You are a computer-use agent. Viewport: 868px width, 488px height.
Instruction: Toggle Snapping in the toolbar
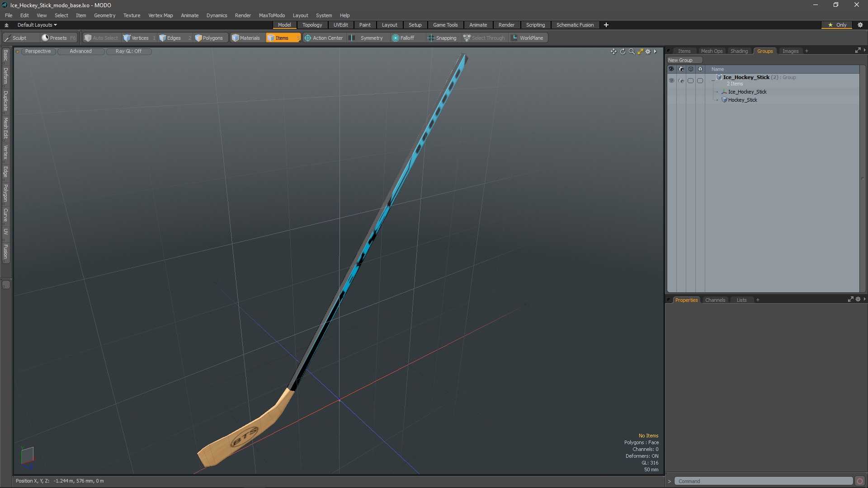pos(442,38)
